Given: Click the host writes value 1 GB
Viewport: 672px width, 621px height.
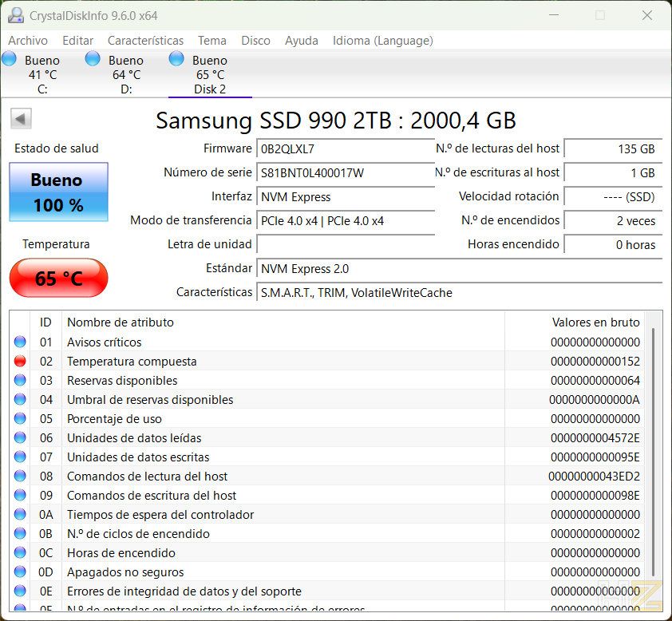Looking at the screenshot, I should 613,172.
